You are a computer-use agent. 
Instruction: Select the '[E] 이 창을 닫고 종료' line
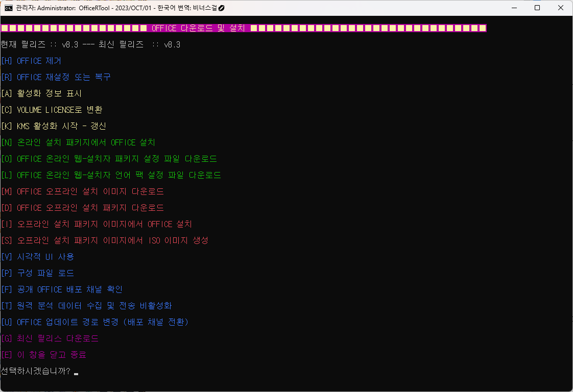point(43,355)
